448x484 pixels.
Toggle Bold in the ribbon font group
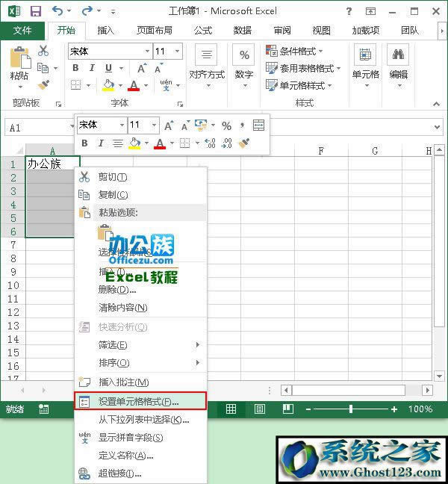click(75, 67)
